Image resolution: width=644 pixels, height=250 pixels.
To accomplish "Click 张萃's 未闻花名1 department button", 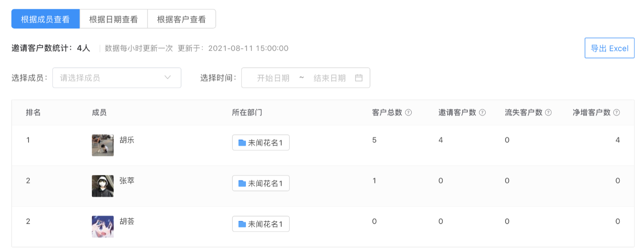I will (261, 183).
